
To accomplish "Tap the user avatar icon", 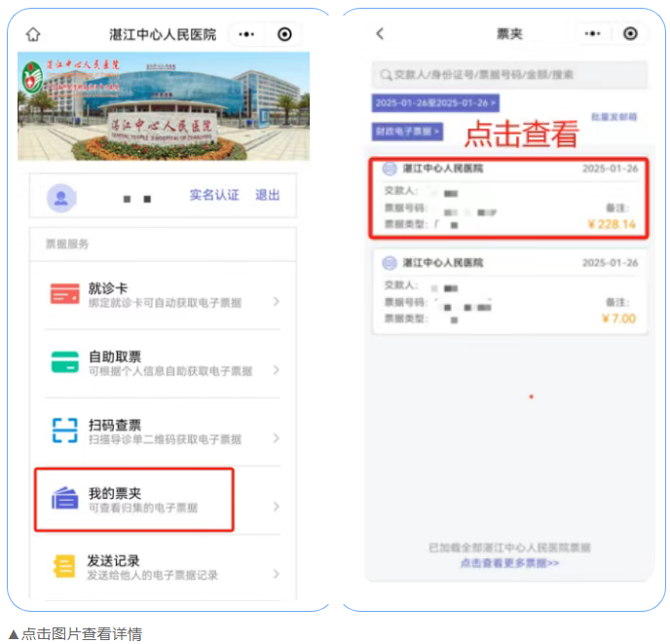I will 61,198.
